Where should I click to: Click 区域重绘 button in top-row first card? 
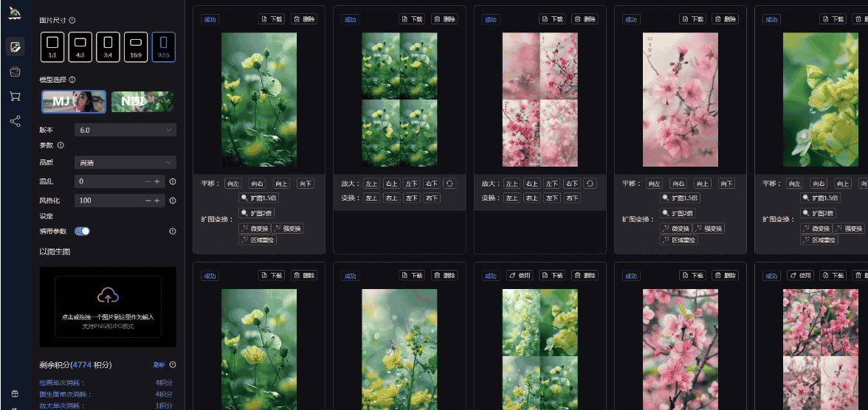pos(258,240)
